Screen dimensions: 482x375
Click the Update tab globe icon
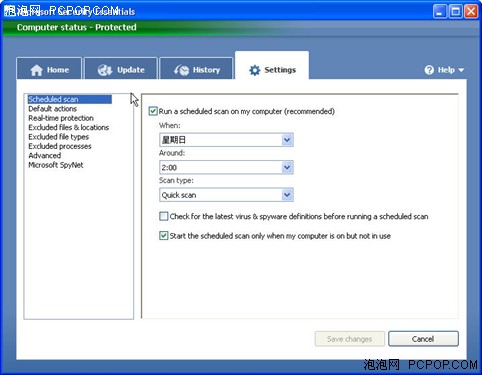[105, 70]
